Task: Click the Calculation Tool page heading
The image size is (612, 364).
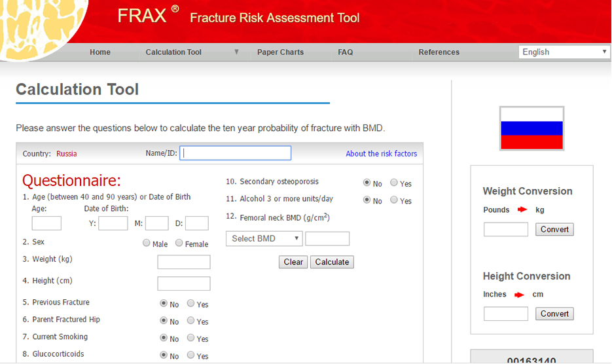Action: 77,90
